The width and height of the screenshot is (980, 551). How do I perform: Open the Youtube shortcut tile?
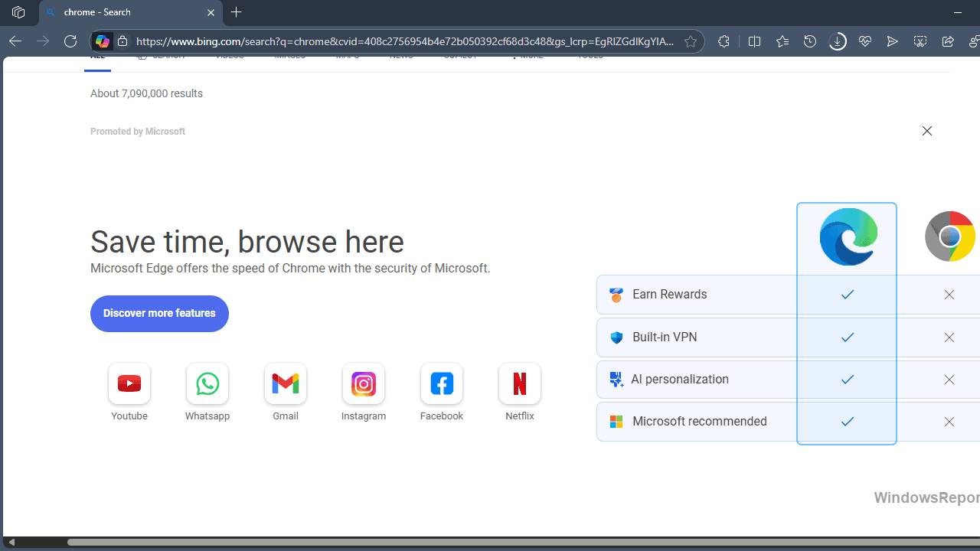pyautogui.click(x=129, y=383)
